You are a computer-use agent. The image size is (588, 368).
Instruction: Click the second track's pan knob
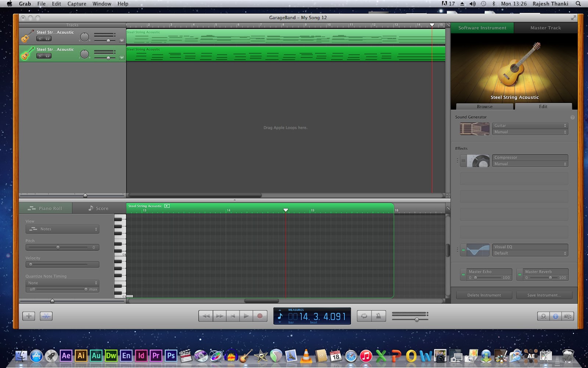[85, 54]
